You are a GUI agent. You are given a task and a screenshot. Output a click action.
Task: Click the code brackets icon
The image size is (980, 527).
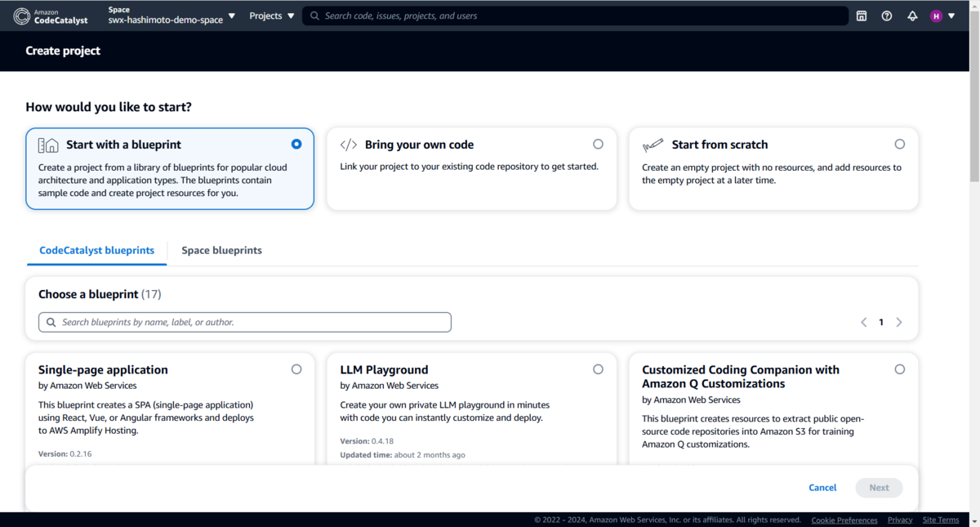click(x=349, y=145)
